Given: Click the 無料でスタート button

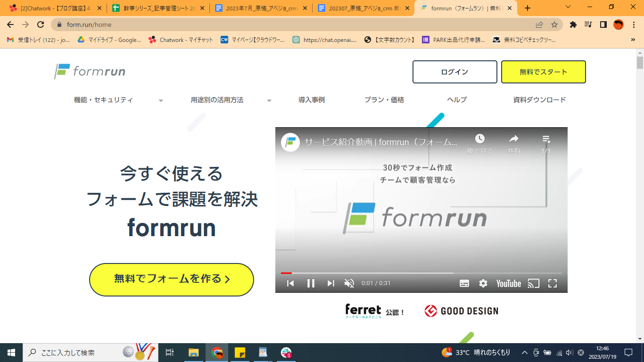Looking at the screenshot, I should coord(544,72).
